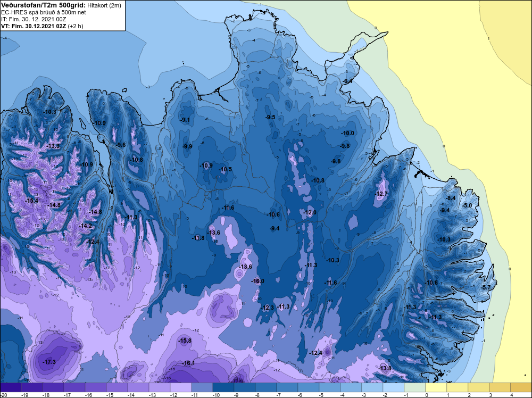This screenshot has height=398, width=532.
Task: Click the -11.8 temperature label
Action: [x=198, y=238]
